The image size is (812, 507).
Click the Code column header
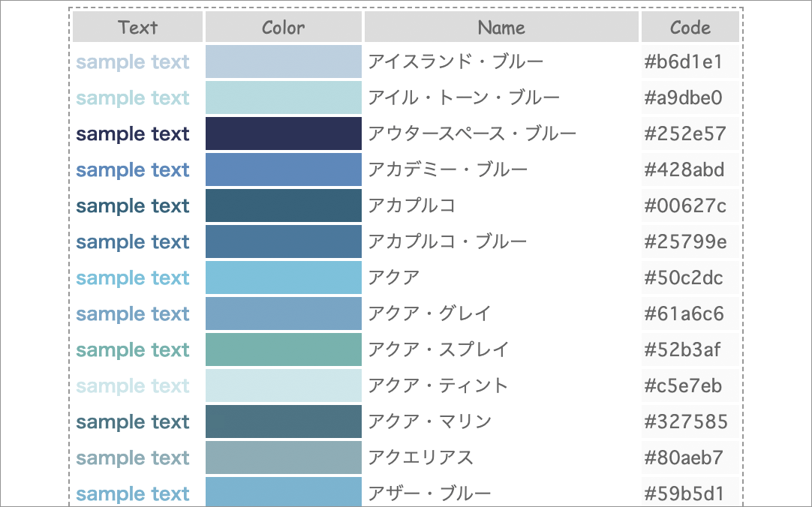[x=690, y=28]
